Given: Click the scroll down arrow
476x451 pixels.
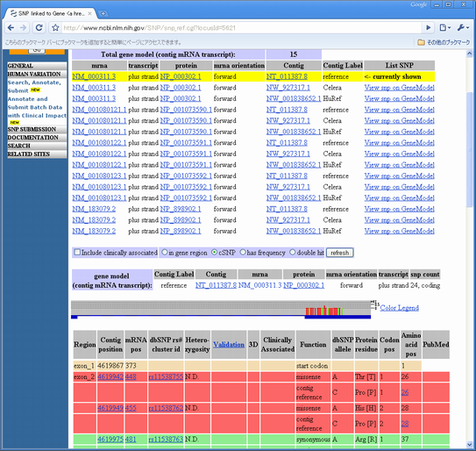Looking at the screenshot, I should pos(469,445).
